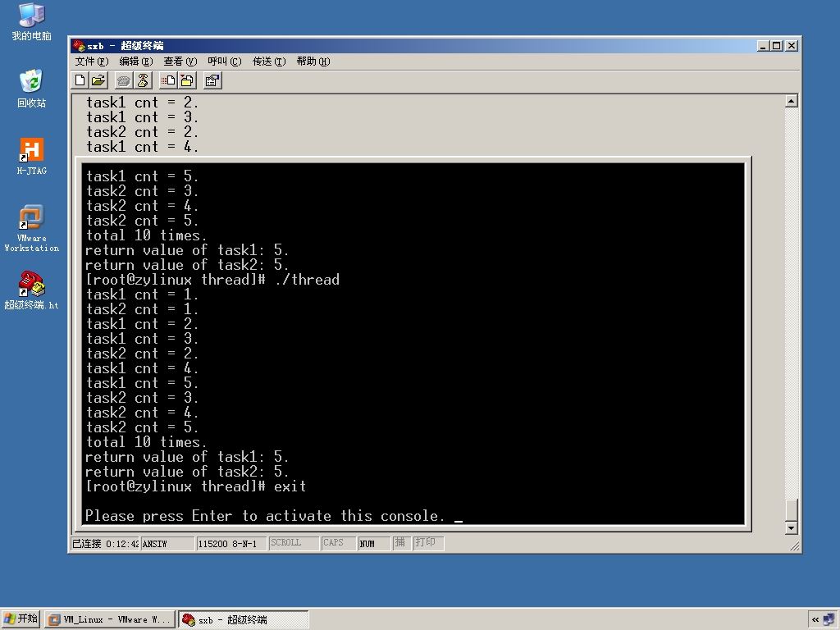Open the 文件(F) menu
The height and width of the screenshot is (630, 840).
coord(92,62)
